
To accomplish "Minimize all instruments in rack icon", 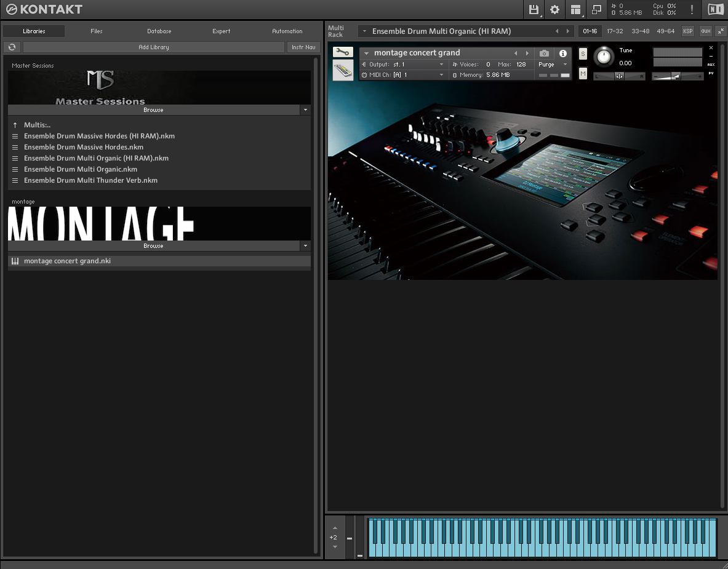I will coord(721,31).
